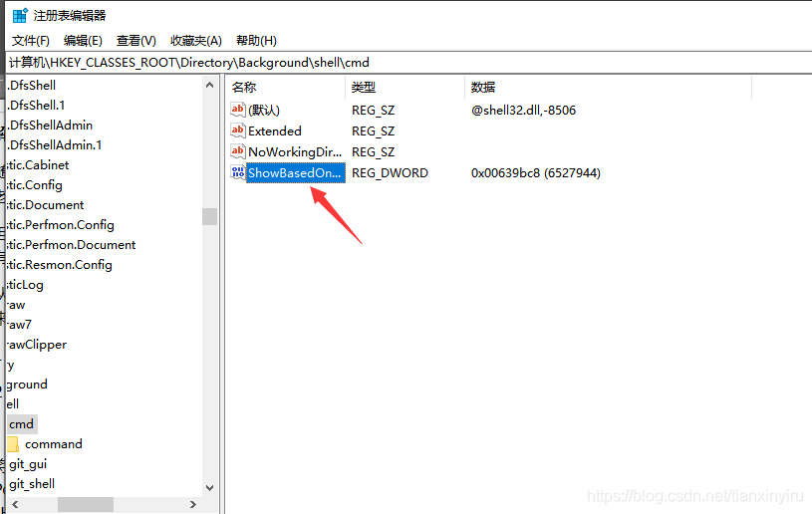Screen dimensions: 812x514
Task: Select the ShowBasedOn DWORD value icon
Action: tap(238, 172)
